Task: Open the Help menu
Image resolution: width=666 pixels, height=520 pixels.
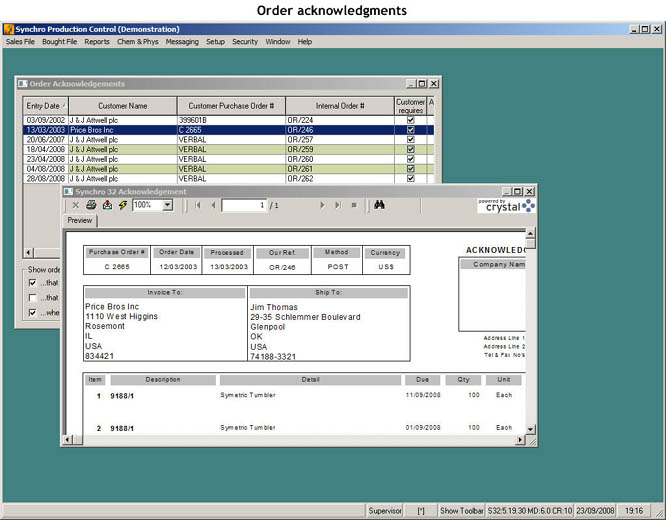Action: (305, 42)
